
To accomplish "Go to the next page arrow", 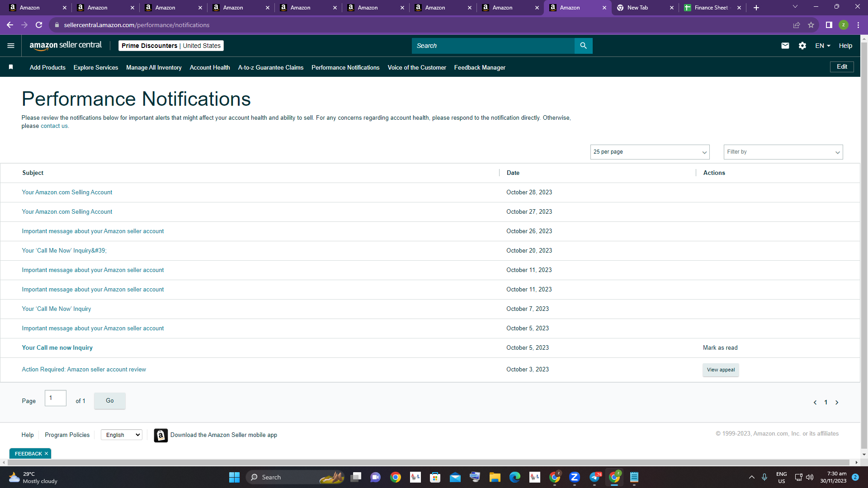I will point(837,402).
